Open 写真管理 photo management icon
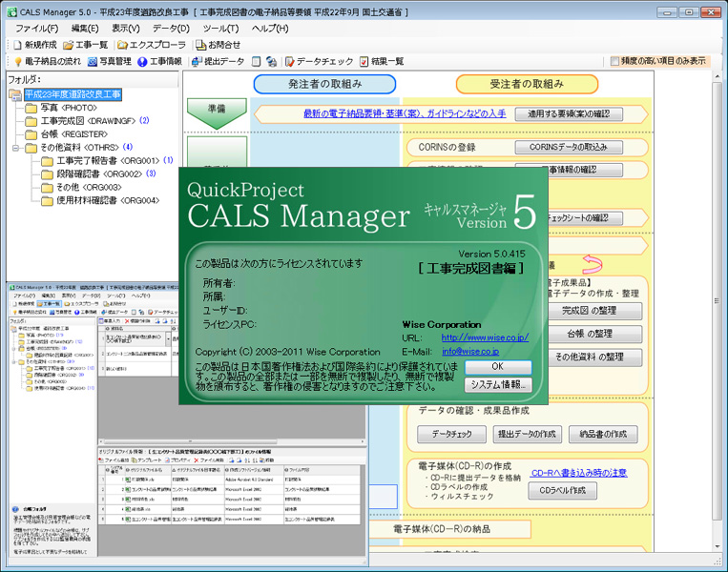 93,61
